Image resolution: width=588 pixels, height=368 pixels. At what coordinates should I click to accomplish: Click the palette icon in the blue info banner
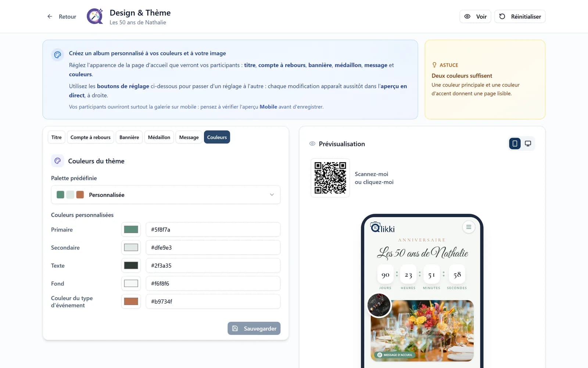point(58,55)
